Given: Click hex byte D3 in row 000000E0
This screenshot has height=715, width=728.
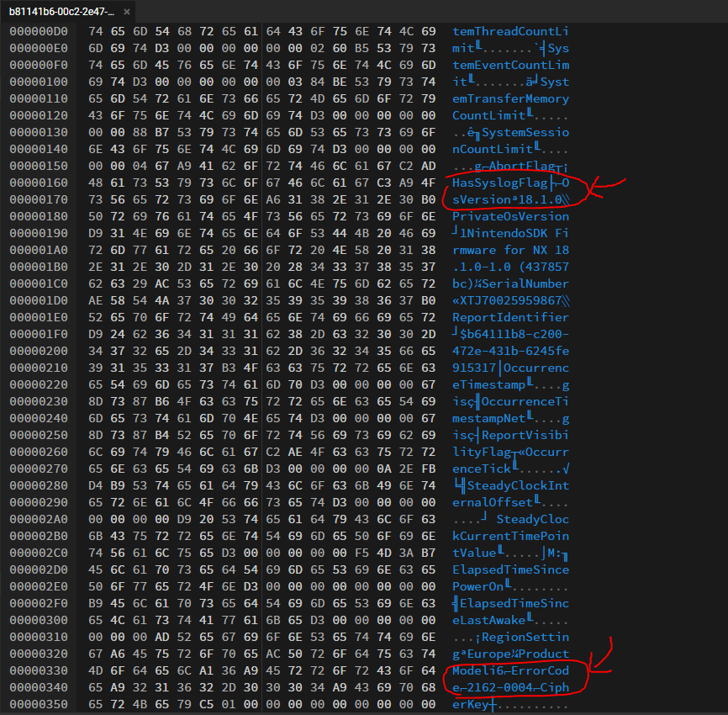Looking at the screenshot, I should [162, 48].
